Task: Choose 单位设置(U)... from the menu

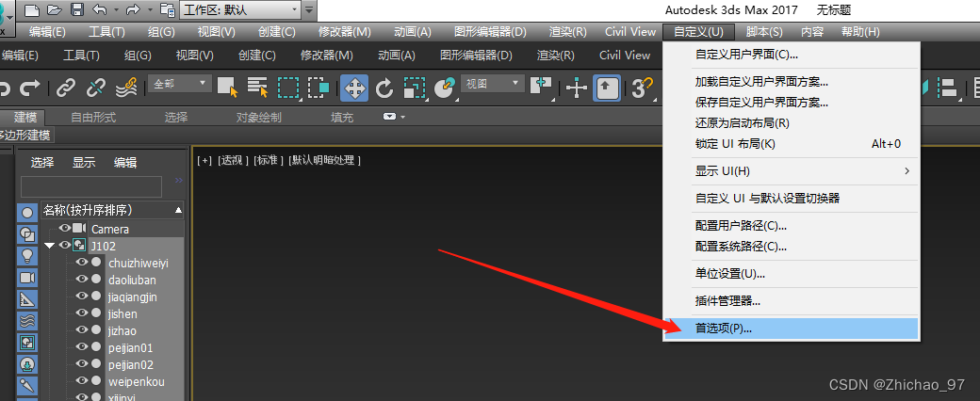Action: 790,274
